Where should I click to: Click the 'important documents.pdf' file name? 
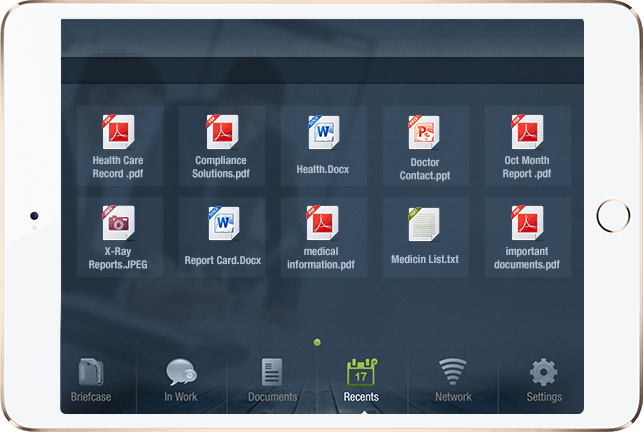[527, 258]
